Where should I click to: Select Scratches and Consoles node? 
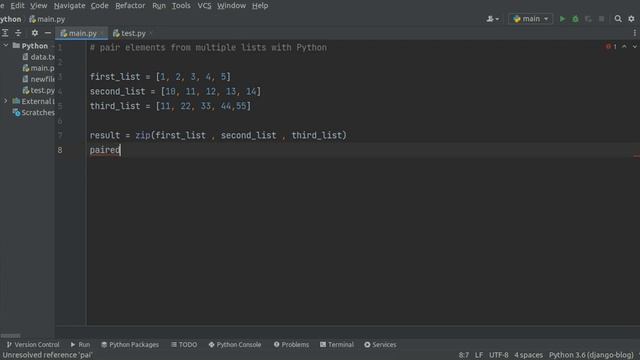coord(33,112)
